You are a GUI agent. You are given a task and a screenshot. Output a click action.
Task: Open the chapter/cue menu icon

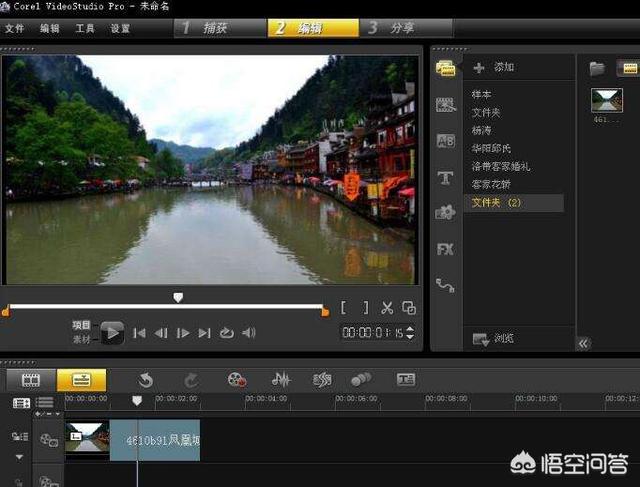[x=44, y=403]
